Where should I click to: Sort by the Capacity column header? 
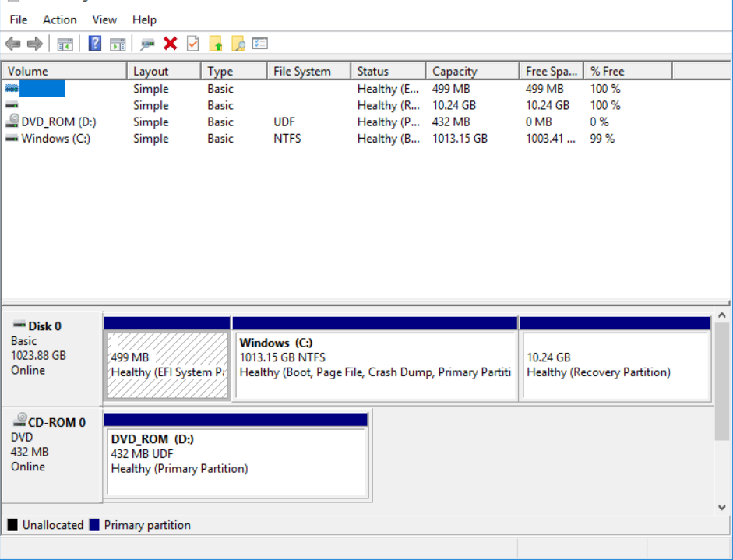point(454,71)
